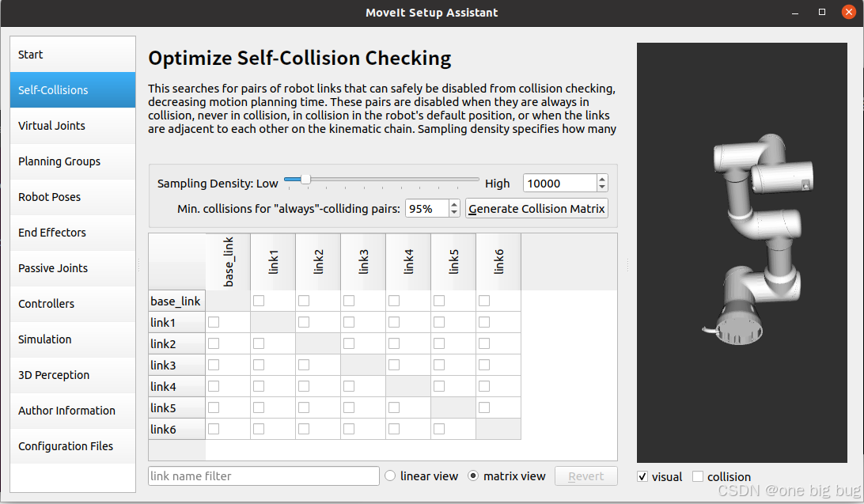The width and height of the screenshot is (864, 504).
Task: Select Simulation in the sidebar
Action: [73, 339]
